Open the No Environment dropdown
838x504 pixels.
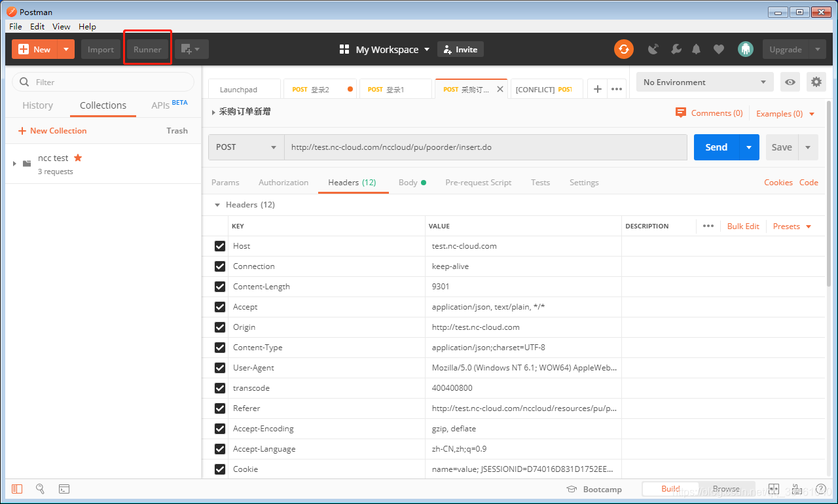click(x=704, y=82)
